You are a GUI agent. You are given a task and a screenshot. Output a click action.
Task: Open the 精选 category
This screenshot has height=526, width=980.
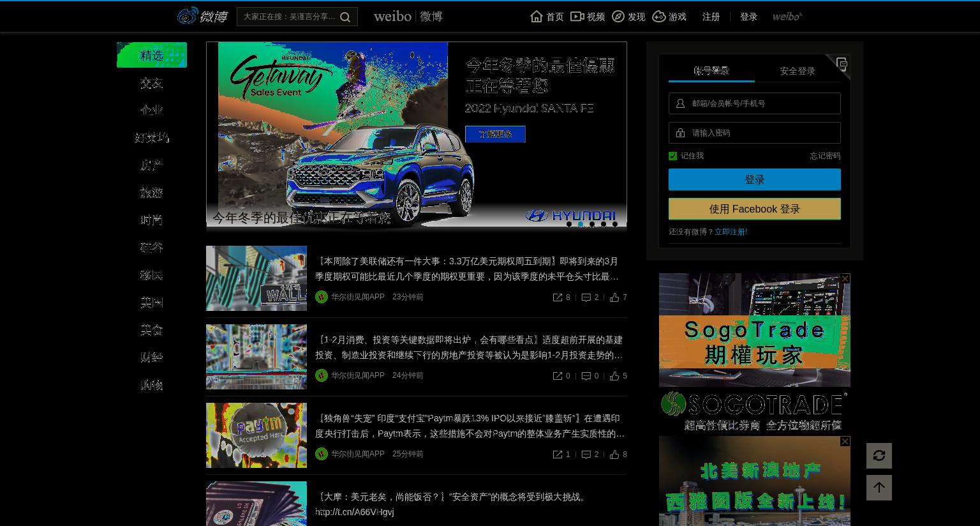(152, 55)
